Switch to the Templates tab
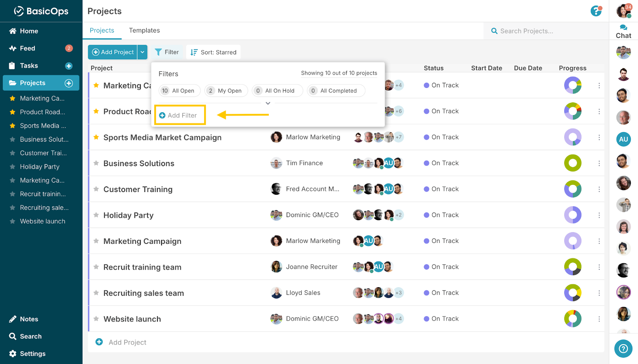 (x=144, y=30)
